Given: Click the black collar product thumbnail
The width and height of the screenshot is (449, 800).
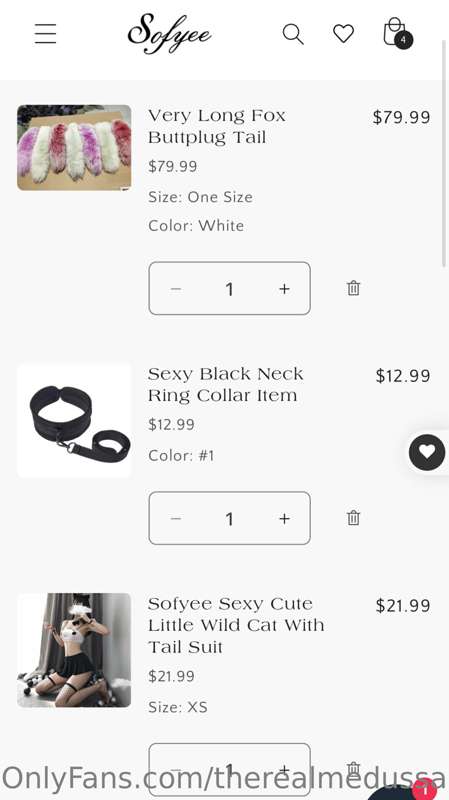Looking at the screenshot, I should pyautogui.click(x=74, y=420).
